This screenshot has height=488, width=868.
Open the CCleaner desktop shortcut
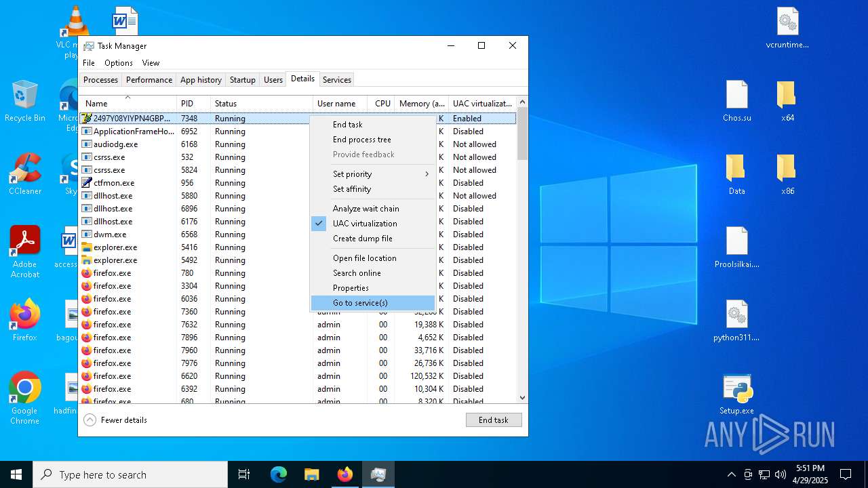[x=25, y=174]
